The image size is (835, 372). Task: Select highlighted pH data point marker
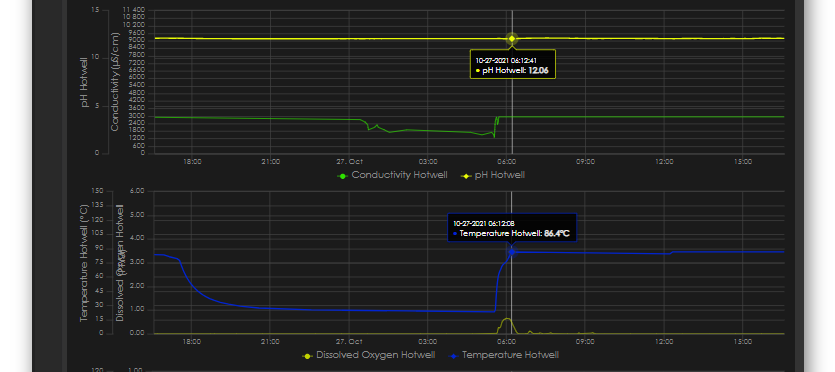pos(512,38)
